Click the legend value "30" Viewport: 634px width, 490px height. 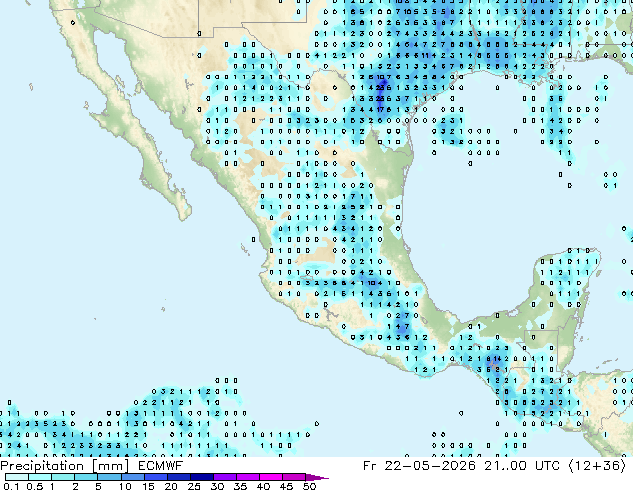pos(217,486)
